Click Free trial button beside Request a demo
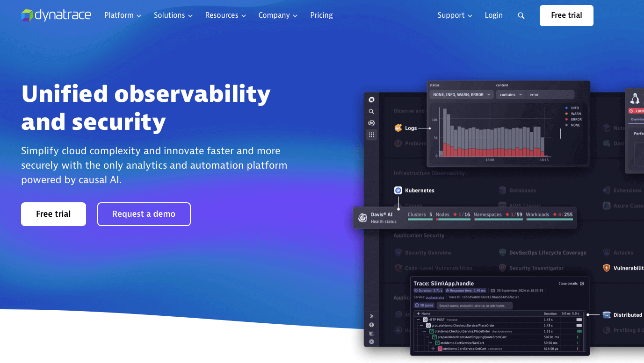The width and height of the screenshot is (644, 363). tap(53, 214)
